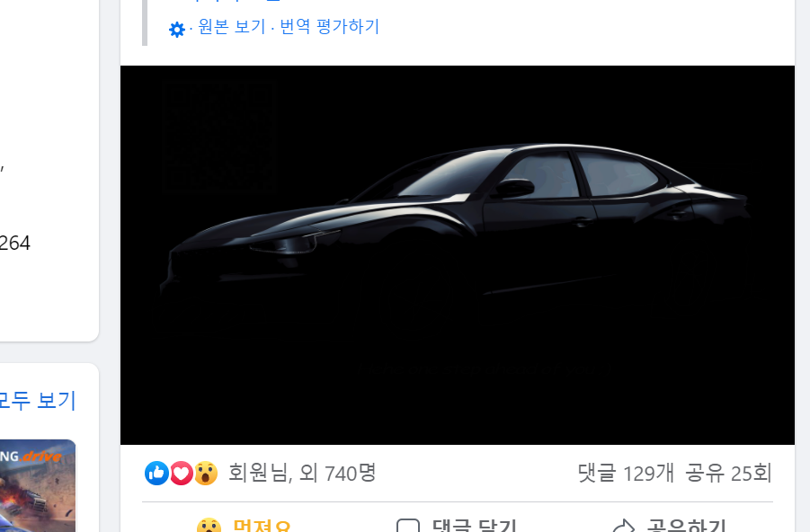Viewport: 810px width, 532px height.
Task: Click the blue thumbs-up reaction icon
Action: coord(157,473)
